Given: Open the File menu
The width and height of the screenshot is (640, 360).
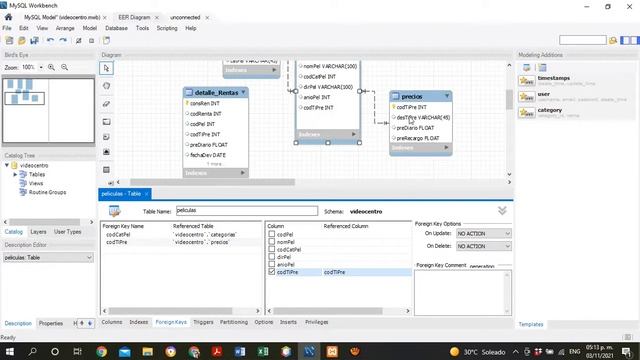Looking at the screenshot, I should pos(7,28).
